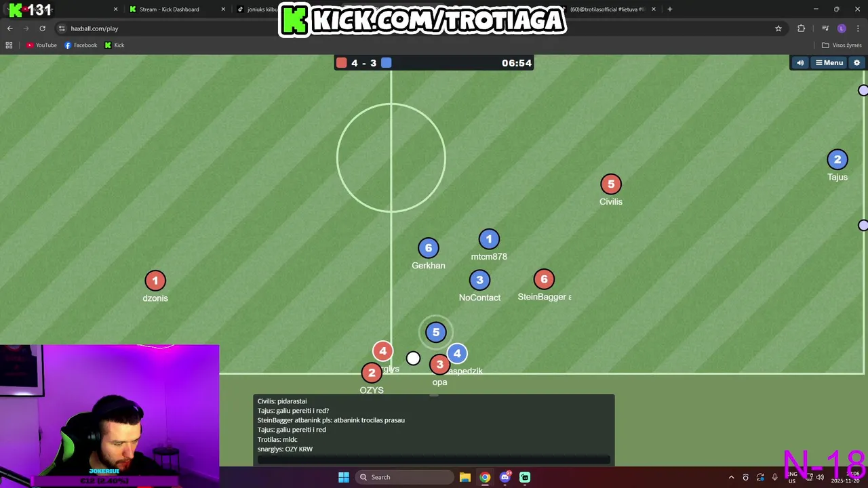Click the browser back arrow

coord(9,28)
